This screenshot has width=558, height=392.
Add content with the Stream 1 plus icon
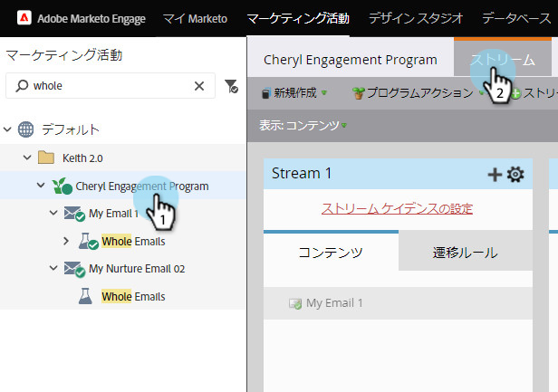(495, 175)
